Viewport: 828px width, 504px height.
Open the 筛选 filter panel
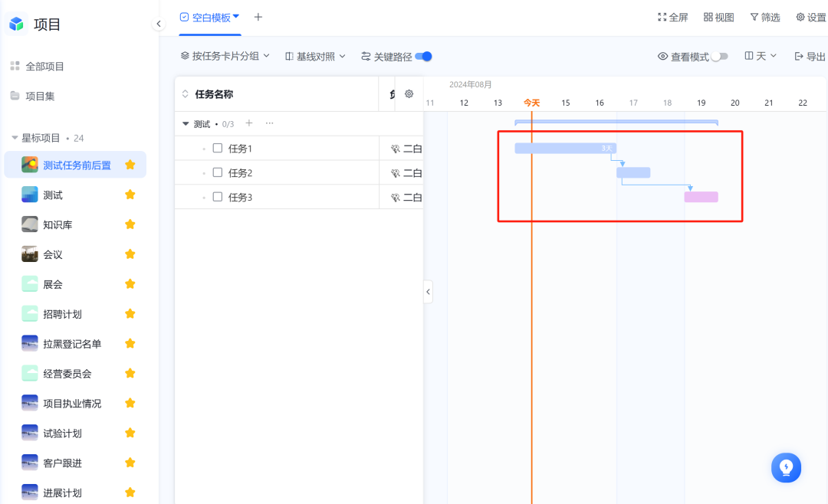coord(764,18)
